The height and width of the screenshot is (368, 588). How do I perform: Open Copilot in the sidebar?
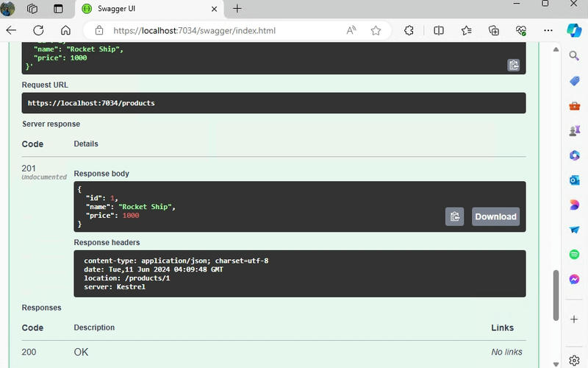click(574, 30)
